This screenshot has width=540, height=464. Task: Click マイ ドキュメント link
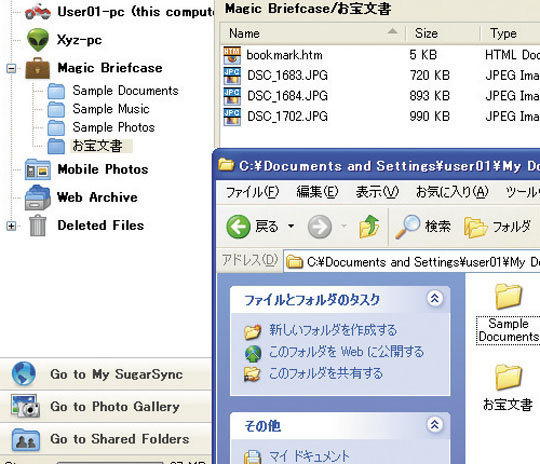[x=309, y=456]
